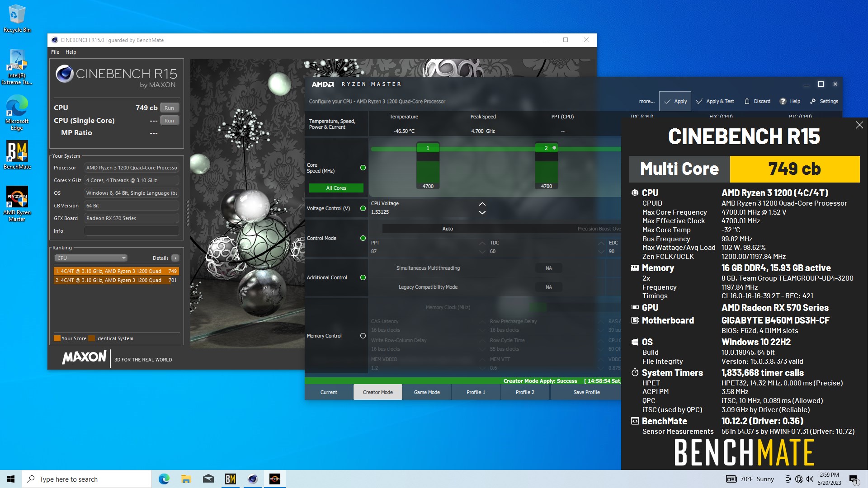The image size is (868, 488).
Task: Toggle the Voltage Control indicator
Action: (x=363, y=208)
